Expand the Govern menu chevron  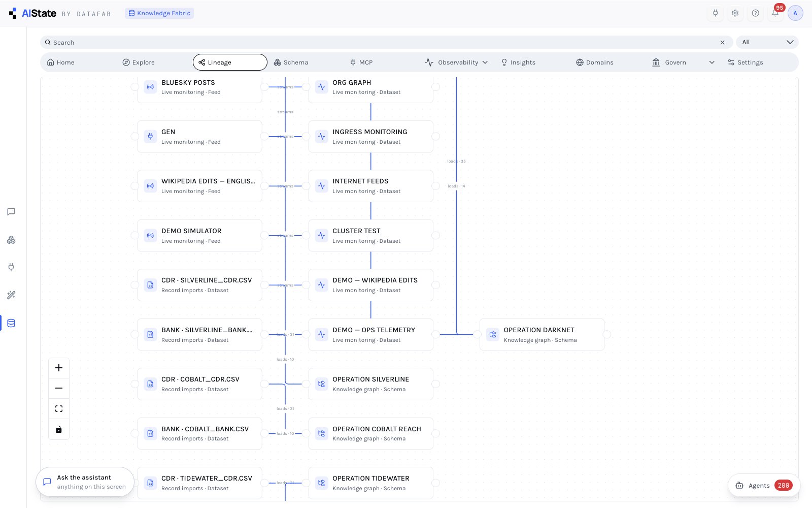click(x=712, y=62)
